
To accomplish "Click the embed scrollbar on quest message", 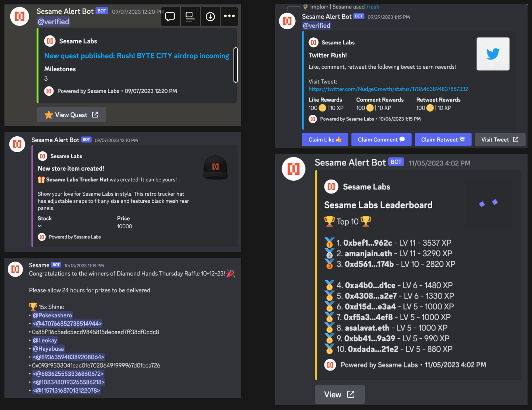I will pyautogui.click(x=236, y=65).
